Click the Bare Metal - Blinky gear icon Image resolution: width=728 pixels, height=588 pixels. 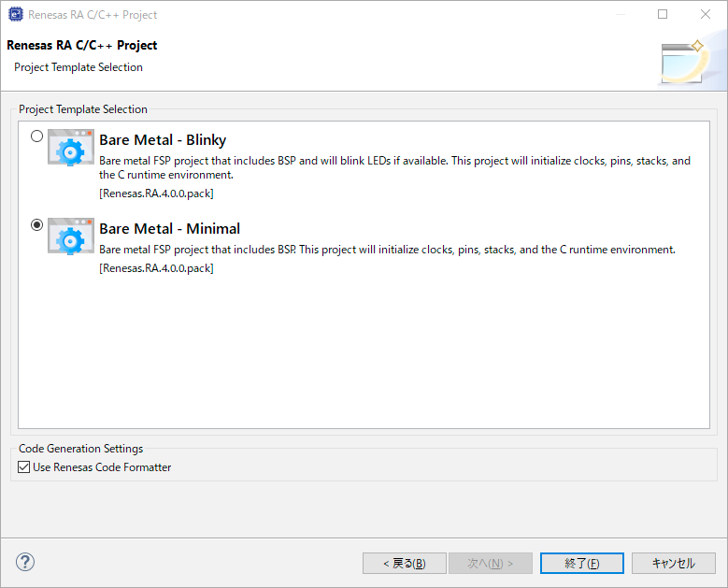tap(71, 148)
